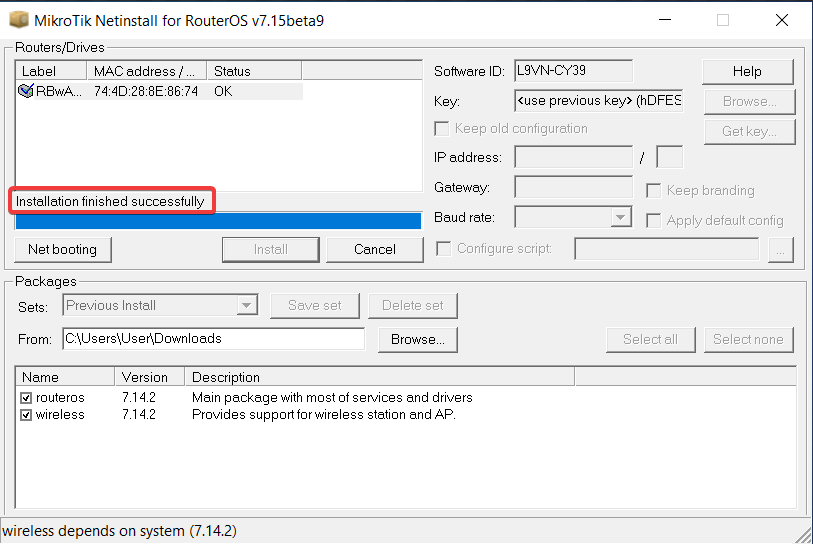Tick the Apply default config checkbox
Image resolution: width=813 pixels, height=544 pixels.
pyautogui.click(x=653, y=220)
